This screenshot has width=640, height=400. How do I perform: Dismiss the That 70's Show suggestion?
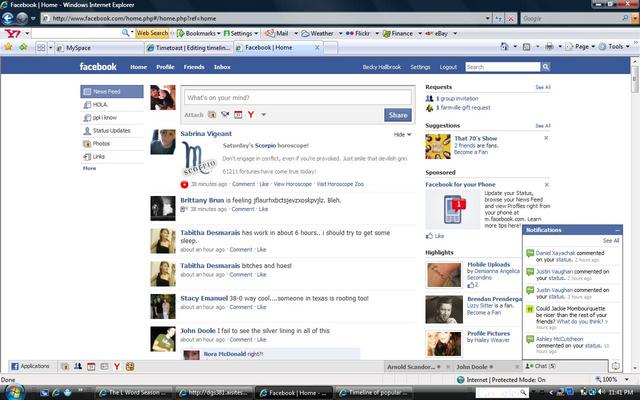click(546, 138)
